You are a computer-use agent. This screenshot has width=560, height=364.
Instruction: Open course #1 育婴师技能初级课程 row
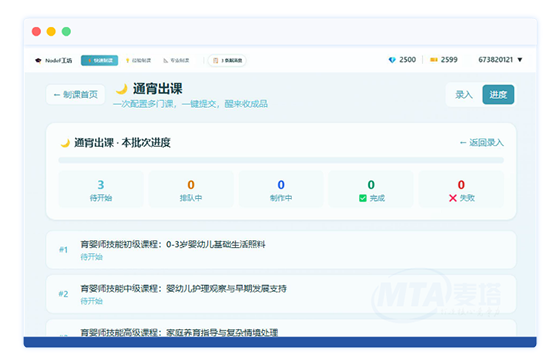281,250
